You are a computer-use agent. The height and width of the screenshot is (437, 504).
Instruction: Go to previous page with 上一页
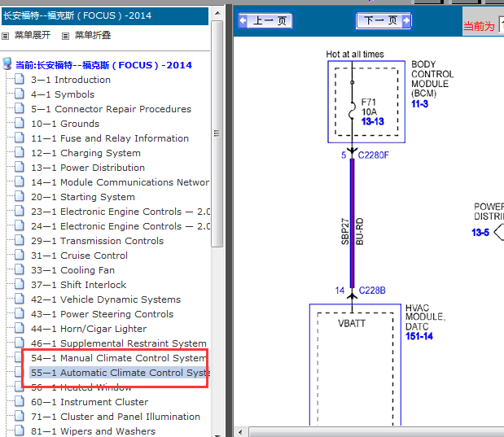265,21
